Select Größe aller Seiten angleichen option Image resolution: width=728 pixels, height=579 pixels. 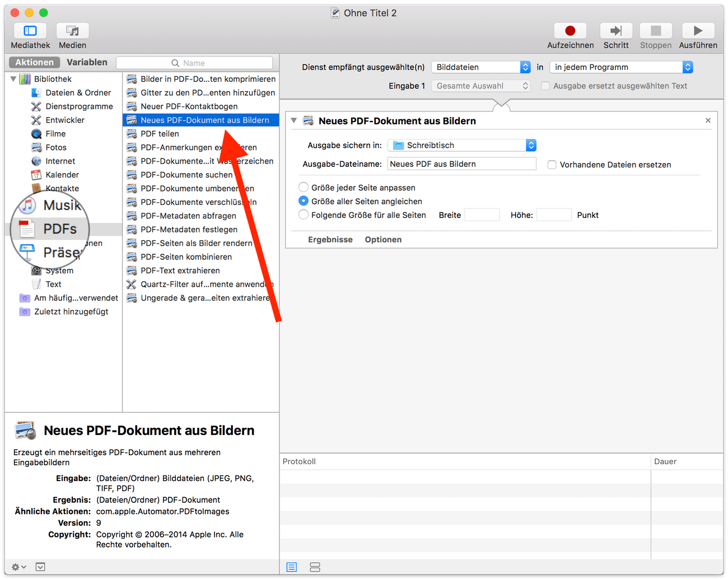coord(304,201)
